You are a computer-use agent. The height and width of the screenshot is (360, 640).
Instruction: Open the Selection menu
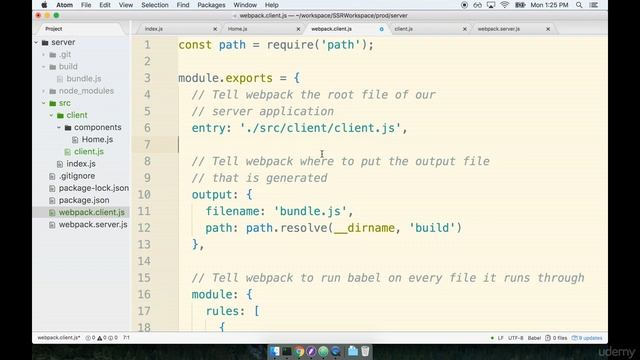155,5
